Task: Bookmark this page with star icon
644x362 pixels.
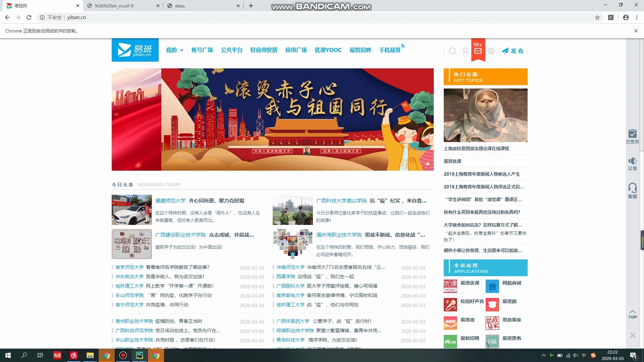Action: (597, 17)
